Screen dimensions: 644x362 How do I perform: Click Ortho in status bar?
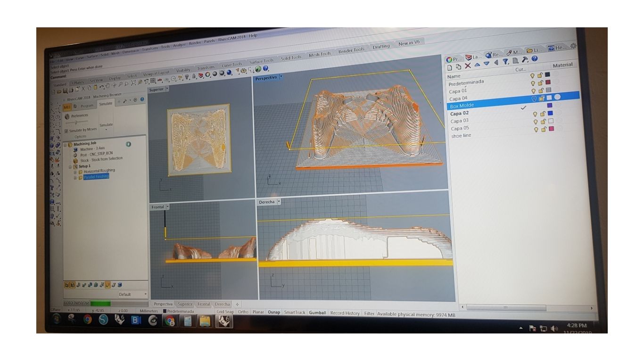click(243, 312)
